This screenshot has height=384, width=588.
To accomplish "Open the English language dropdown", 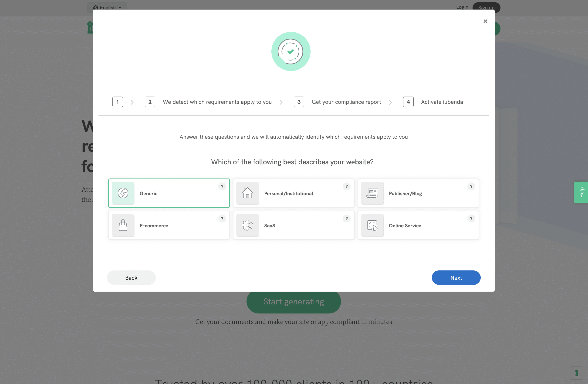I will pos(107,7).
